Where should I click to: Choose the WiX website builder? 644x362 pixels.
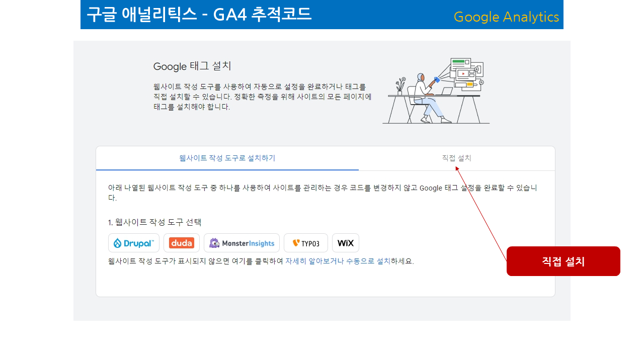click(x=346, y=243)
